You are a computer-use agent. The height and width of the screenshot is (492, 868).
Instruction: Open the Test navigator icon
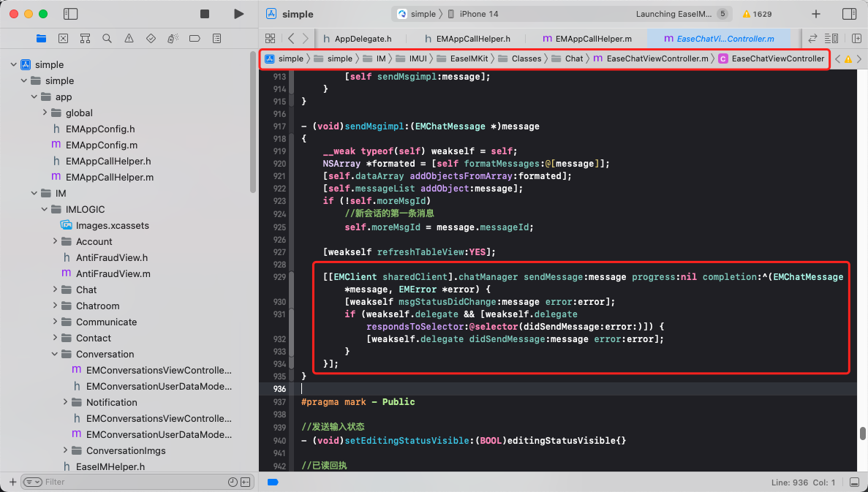[151, 38]
